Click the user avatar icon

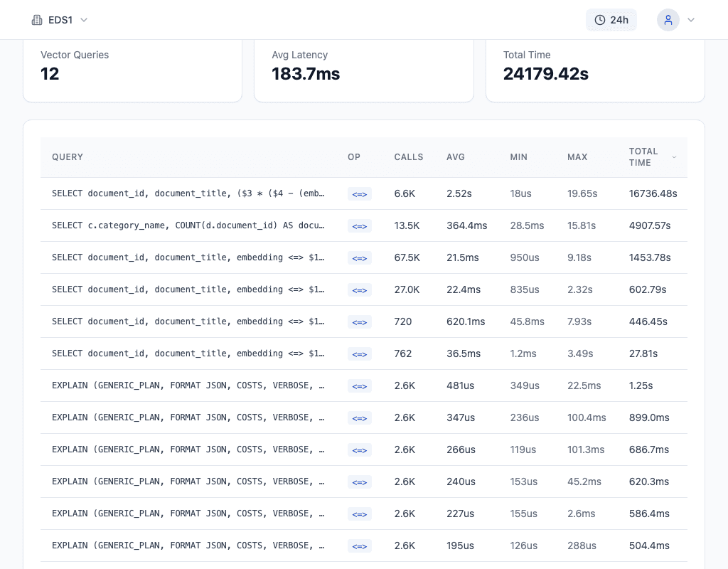point(668,20)
